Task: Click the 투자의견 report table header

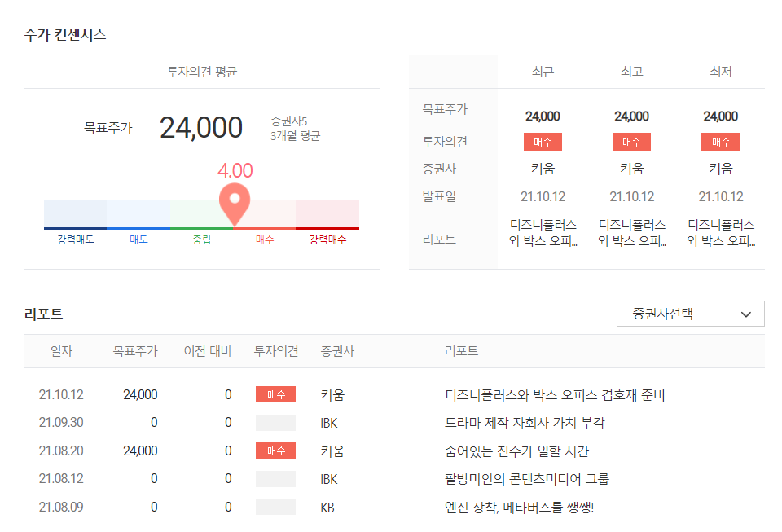Action: tap(276, 351)
